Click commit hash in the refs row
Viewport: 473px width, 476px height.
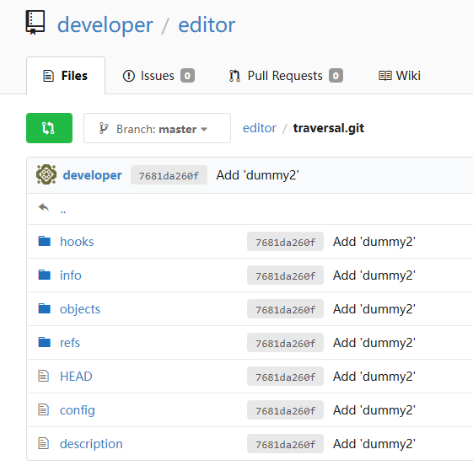click(x=285, y=343)
